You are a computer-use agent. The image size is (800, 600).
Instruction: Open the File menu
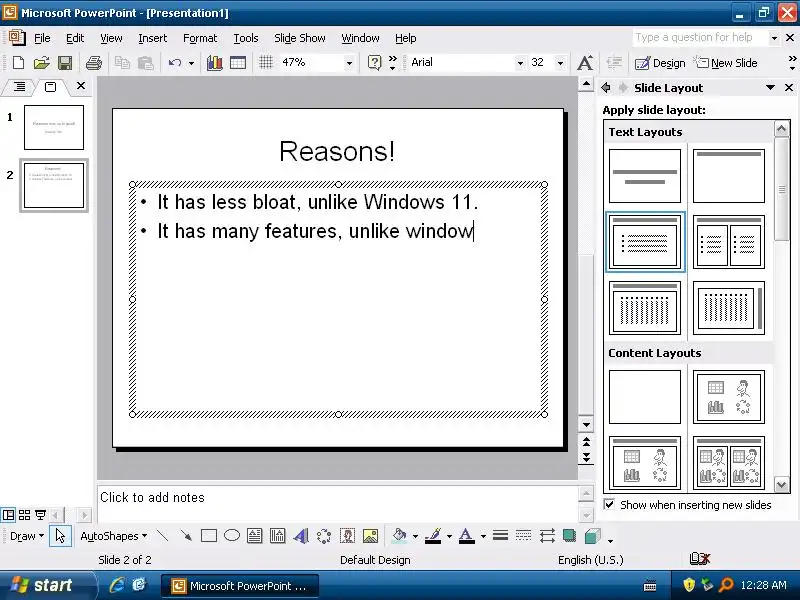(42, 38)
